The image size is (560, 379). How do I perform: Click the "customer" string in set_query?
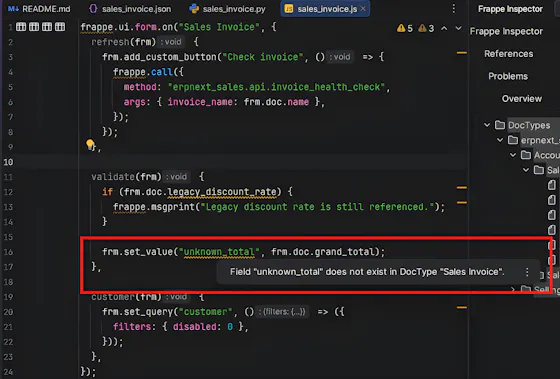205,312
